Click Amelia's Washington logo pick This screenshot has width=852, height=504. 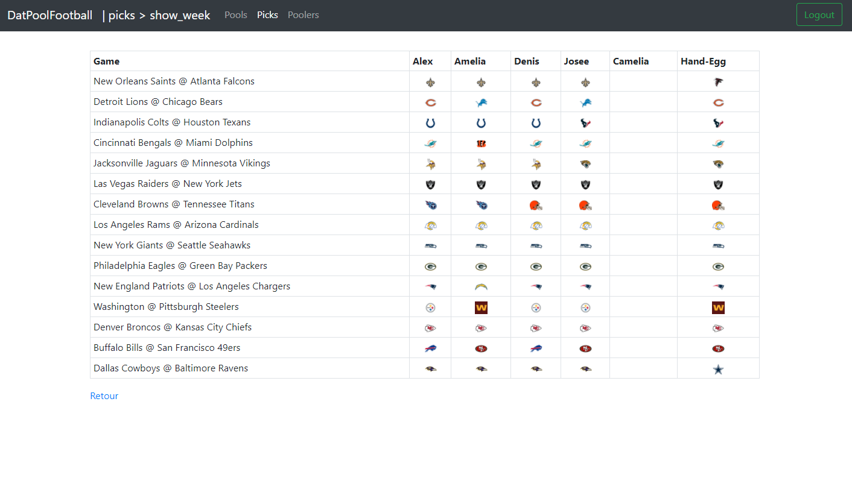(481, 307)
